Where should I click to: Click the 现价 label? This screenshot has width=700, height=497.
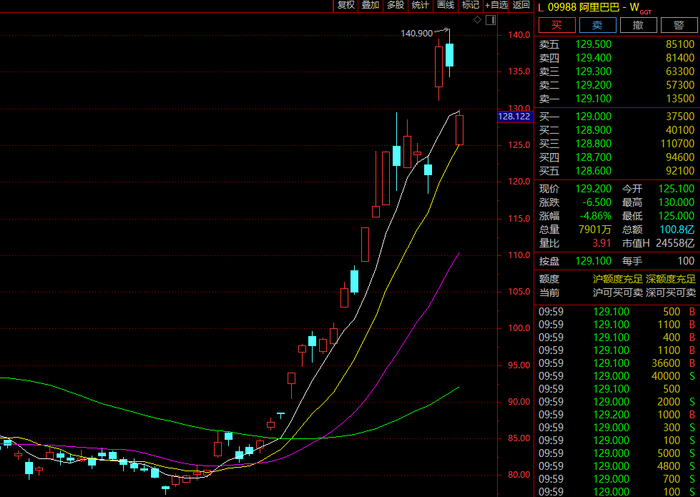[549, 189]
